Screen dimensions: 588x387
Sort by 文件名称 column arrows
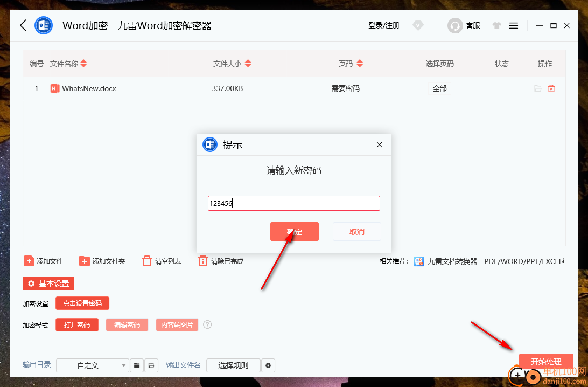click(83, 64)
